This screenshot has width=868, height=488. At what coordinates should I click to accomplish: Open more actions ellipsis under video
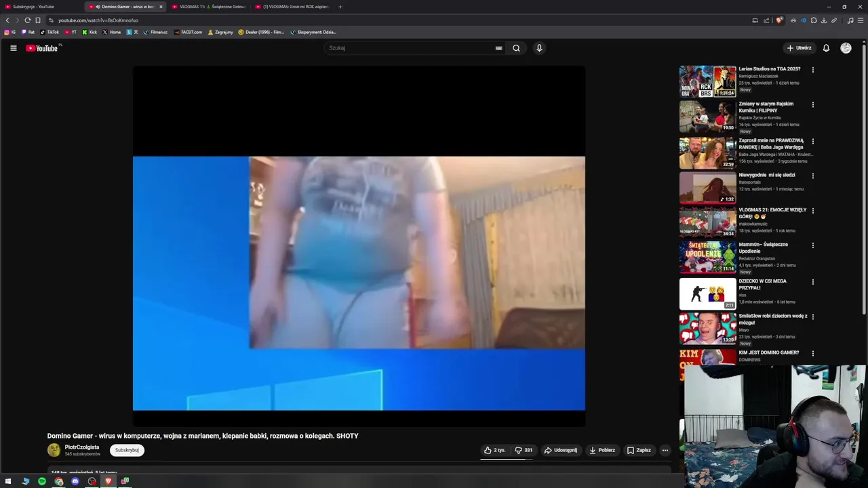coord(665,450)
